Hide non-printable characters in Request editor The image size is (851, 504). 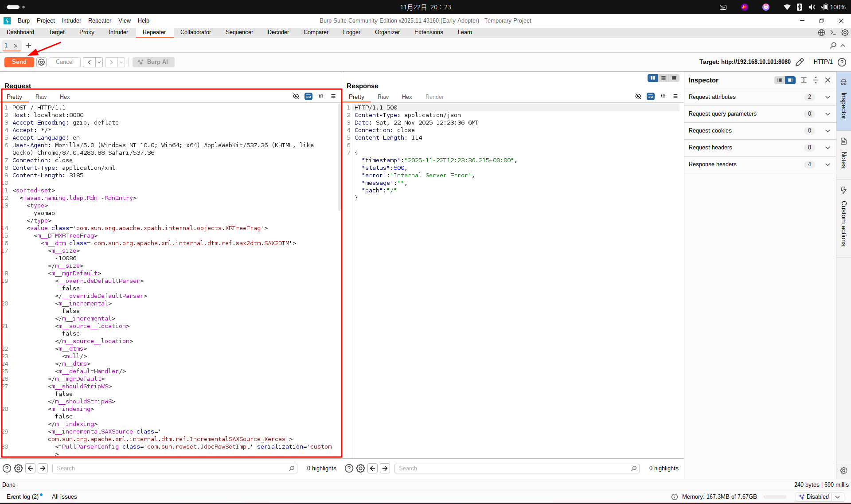[296, 96]
